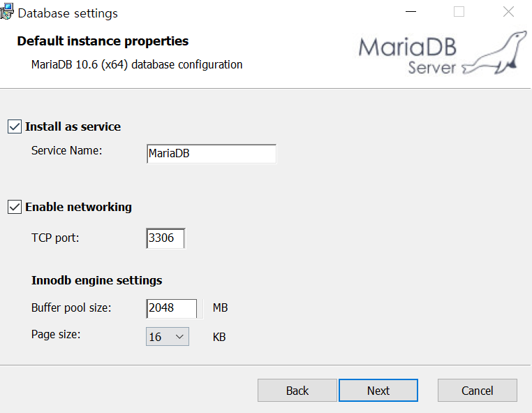Click the TCP port field showing 3306

[x=165, y=238]
